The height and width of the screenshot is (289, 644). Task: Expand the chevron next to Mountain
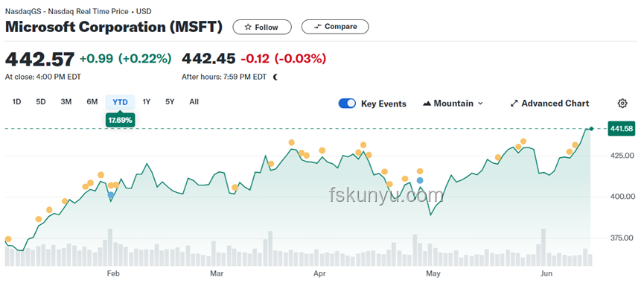pyautogui.click(x=480, y=104)
